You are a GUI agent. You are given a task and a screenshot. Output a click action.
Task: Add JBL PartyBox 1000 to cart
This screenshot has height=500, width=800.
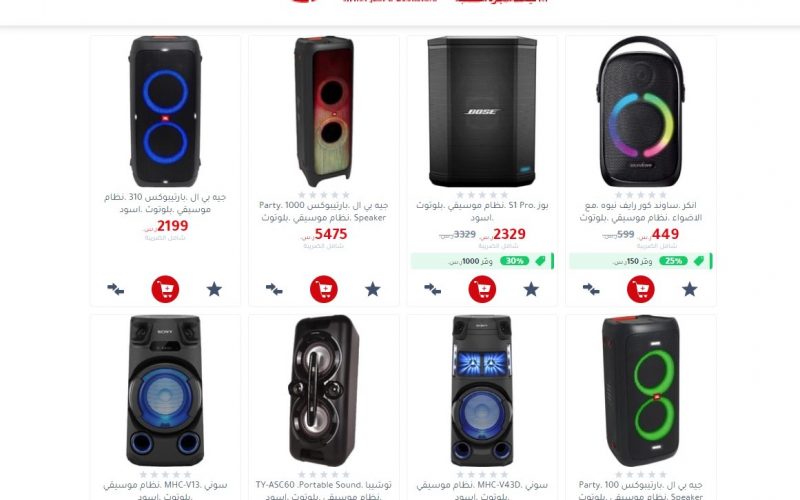[324, 289]
